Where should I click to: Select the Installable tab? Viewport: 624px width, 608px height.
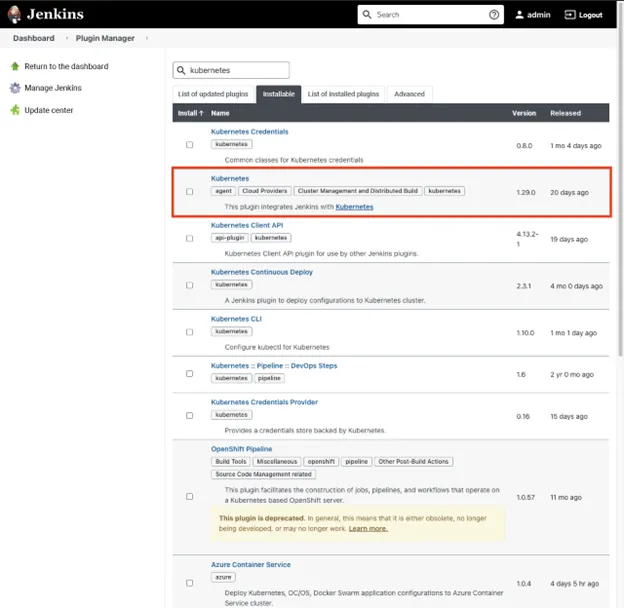click(x=279, y=94)
